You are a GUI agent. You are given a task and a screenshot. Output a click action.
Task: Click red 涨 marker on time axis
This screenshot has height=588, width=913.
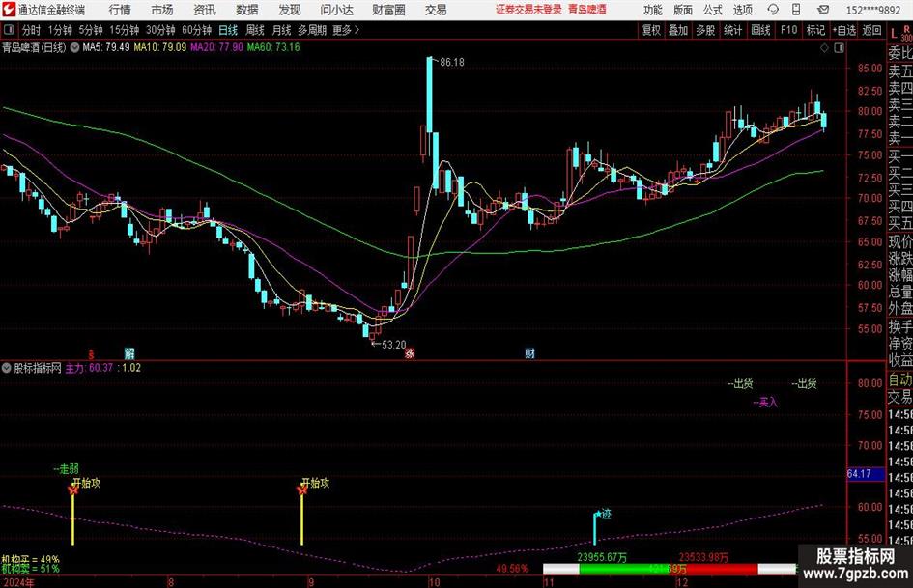tap(410, 352)
